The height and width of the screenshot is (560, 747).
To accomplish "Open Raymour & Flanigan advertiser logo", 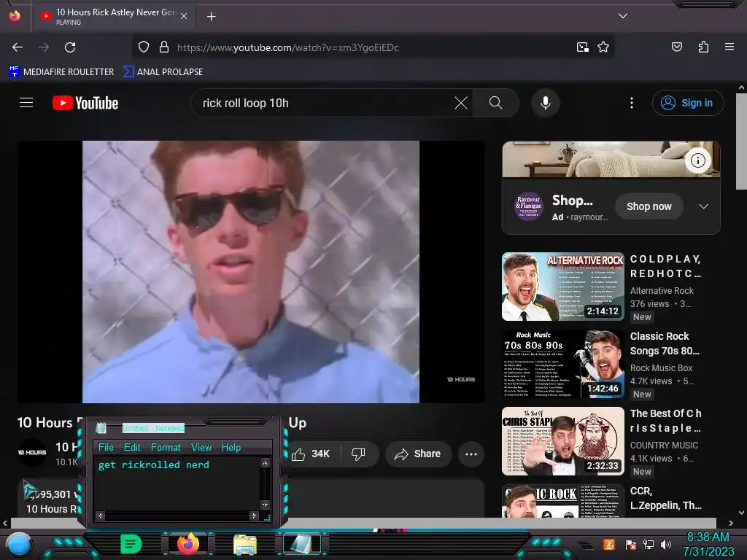I will (528, 206).
